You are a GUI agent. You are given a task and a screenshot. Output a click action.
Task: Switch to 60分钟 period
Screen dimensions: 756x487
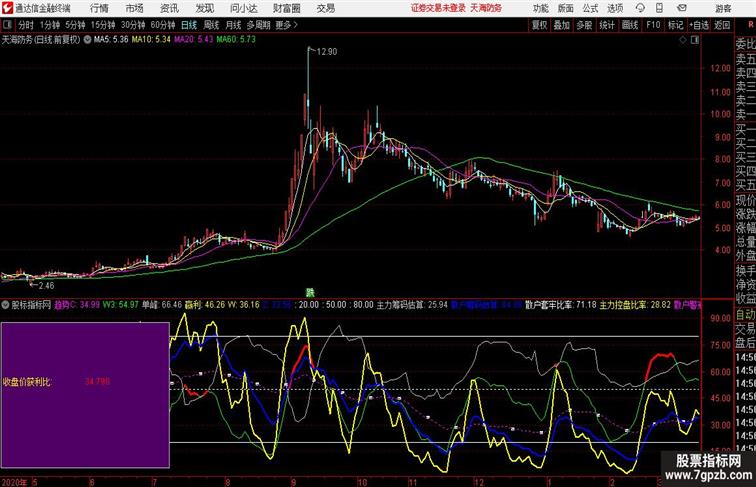click(x=163, y=25)
